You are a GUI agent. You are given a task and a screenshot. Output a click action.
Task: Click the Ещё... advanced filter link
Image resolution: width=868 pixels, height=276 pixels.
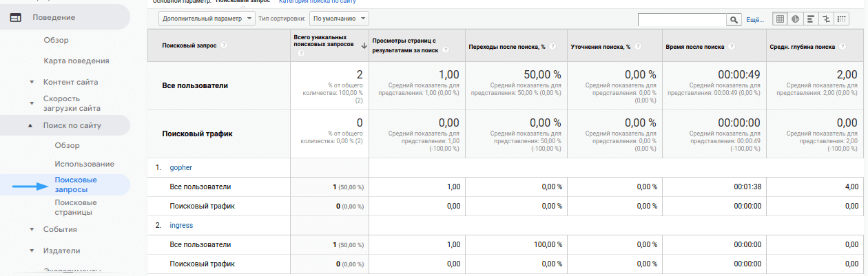[756, 20]
